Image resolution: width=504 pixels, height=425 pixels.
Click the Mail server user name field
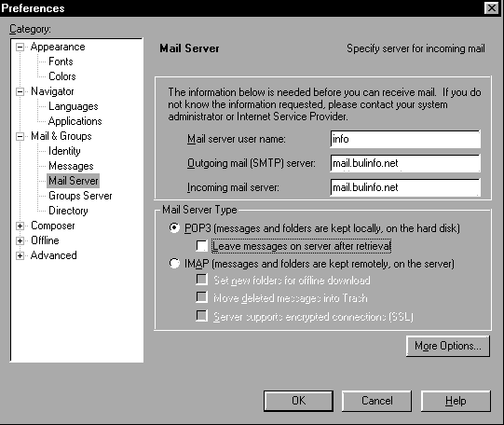click(405, 139)
